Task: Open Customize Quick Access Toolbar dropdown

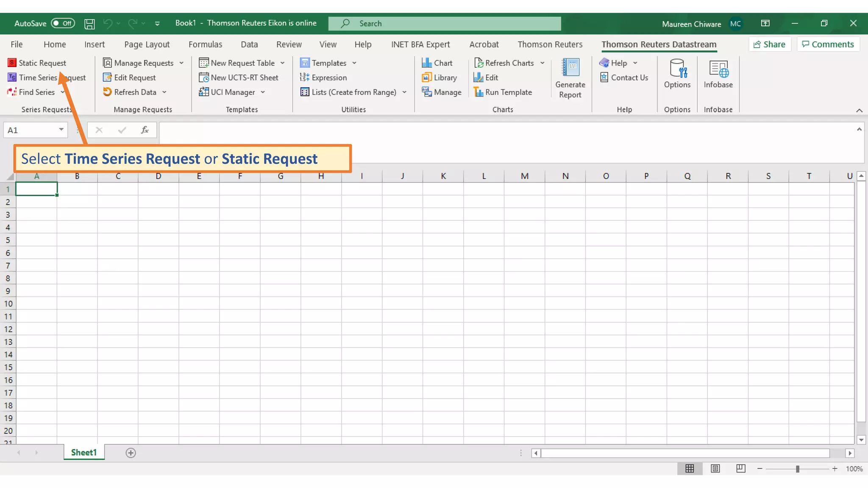Action: pyautogui.click(x=157, y=24)
